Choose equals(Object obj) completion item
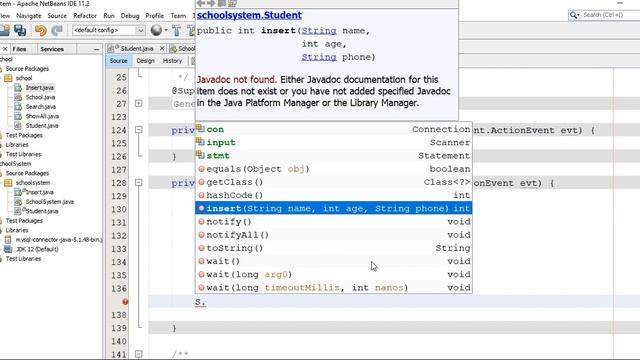Image resolution: width=640 pixels, height=360 pixels. pos(333,169)
